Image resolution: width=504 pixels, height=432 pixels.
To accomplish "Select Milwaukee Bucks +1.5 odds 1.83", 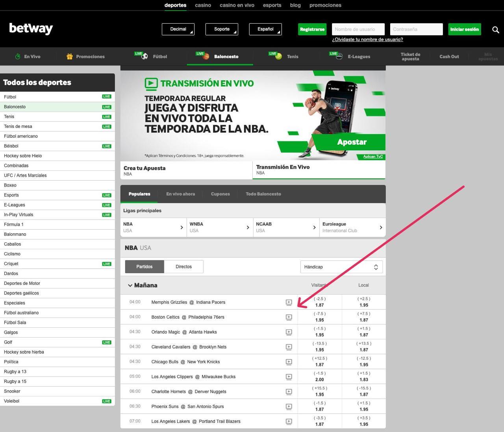I will pos(364,377).
